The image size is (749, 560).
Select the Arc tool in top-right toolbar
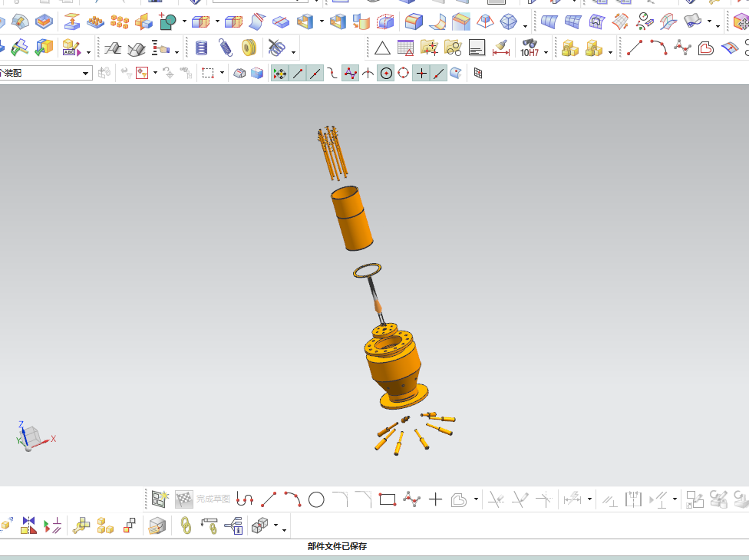click(658, 48)
